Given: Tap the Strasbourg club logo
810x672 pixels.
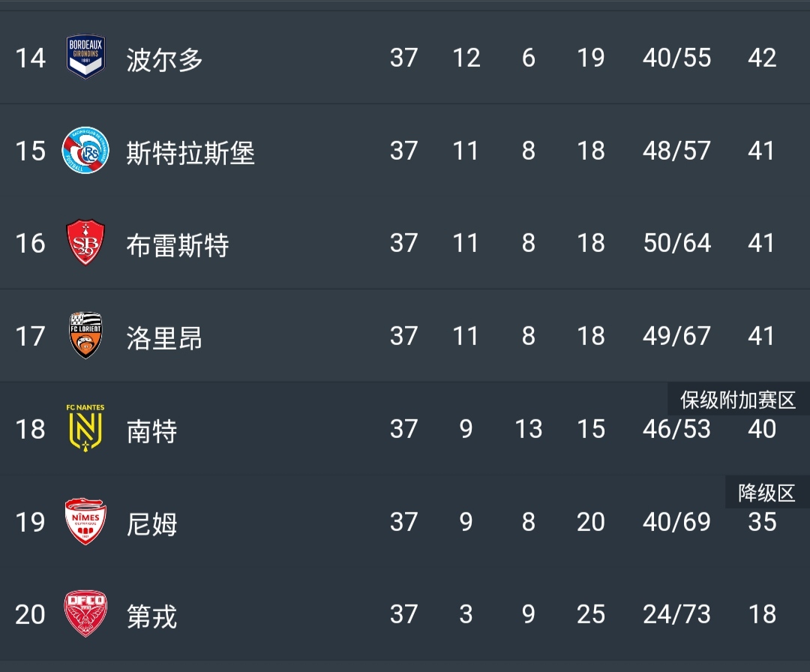Looking at the screenshot, I should (85, 151).
